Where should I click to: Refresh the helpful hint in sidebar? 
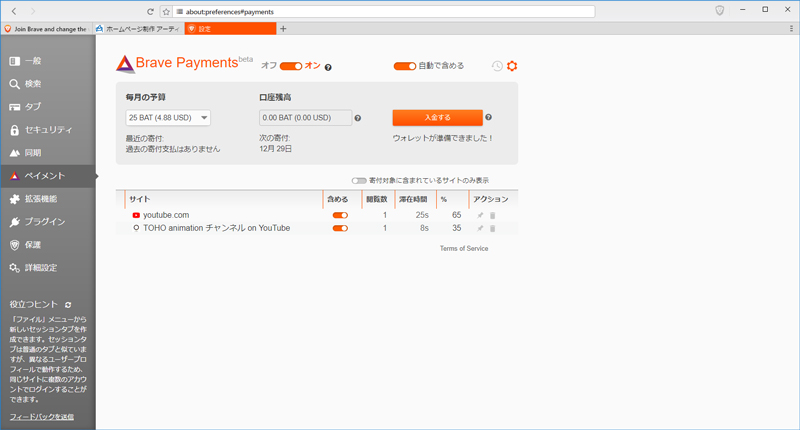coord(68,305)
